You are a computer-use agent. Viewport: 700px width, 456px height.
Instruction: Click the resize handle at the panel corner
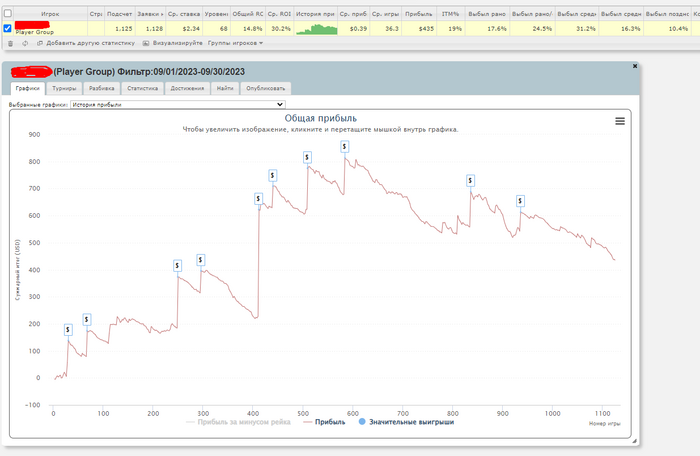click(634, 441)
